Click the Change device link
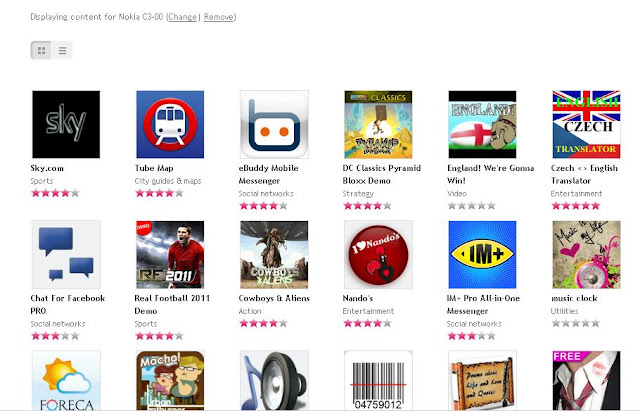The height and width of the screenshot is (411, 640). [182, 17]
